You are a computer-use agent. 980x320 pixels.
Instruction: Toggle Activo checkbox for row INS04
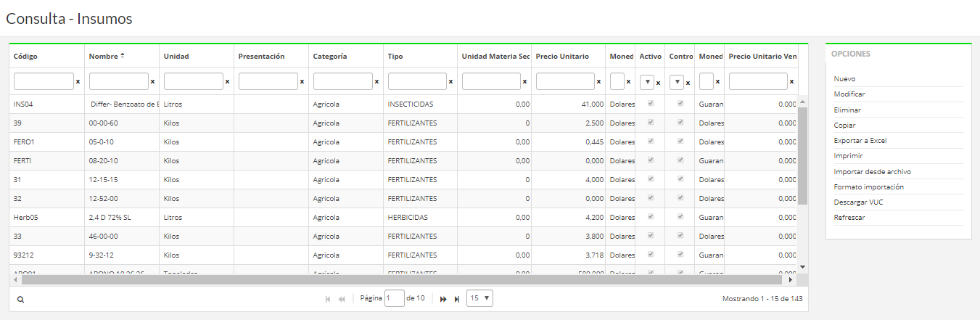pyautogui.click(x=651, y=104)
